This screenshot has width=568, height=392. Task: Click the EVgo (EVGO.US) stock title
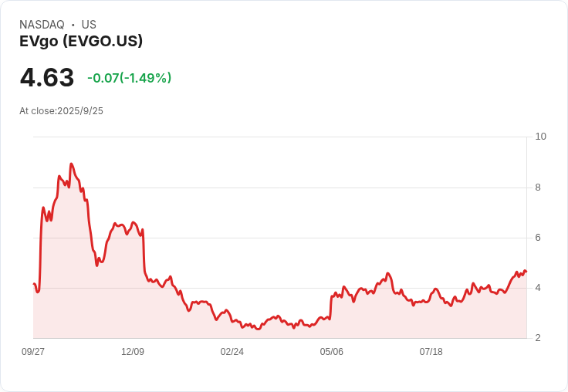81,42
